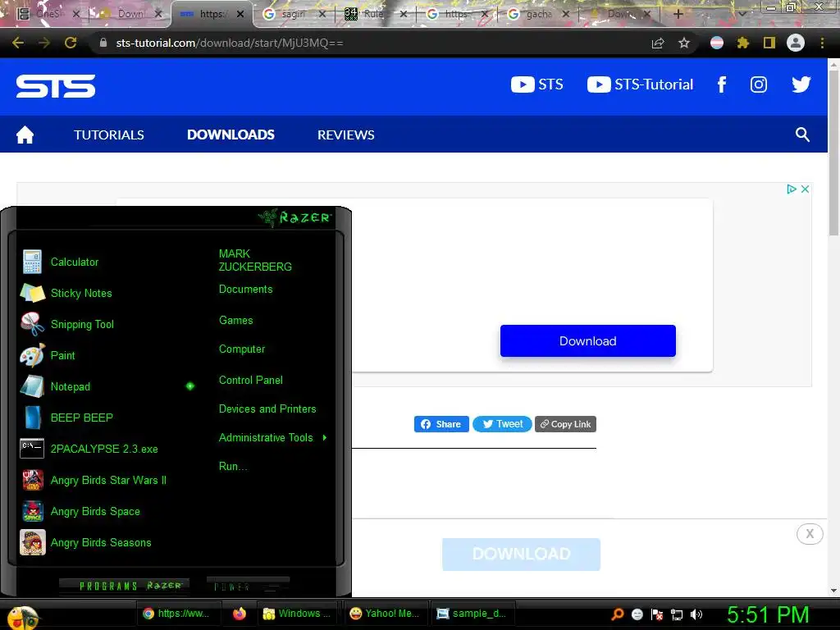Open PROGRAMS in the Razer start menu
This screenshot has width=840, height=630.
[125, 586]
